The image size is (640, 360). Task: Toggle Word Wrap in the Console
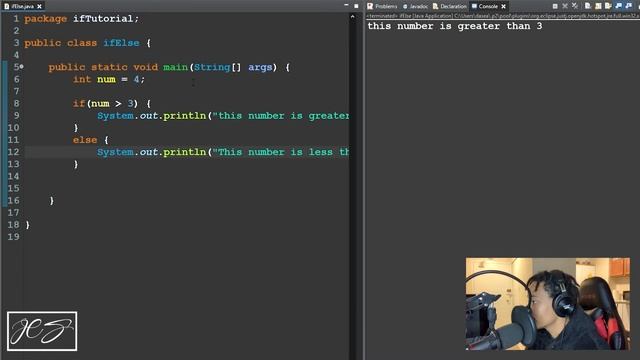click(x=608, y=6)
